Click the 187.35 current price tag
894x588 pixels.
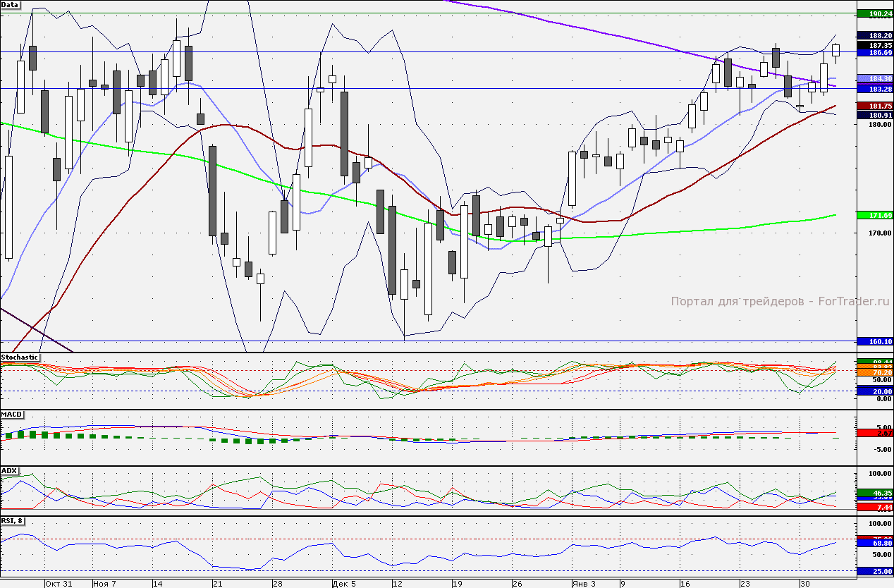click(874, 44)
